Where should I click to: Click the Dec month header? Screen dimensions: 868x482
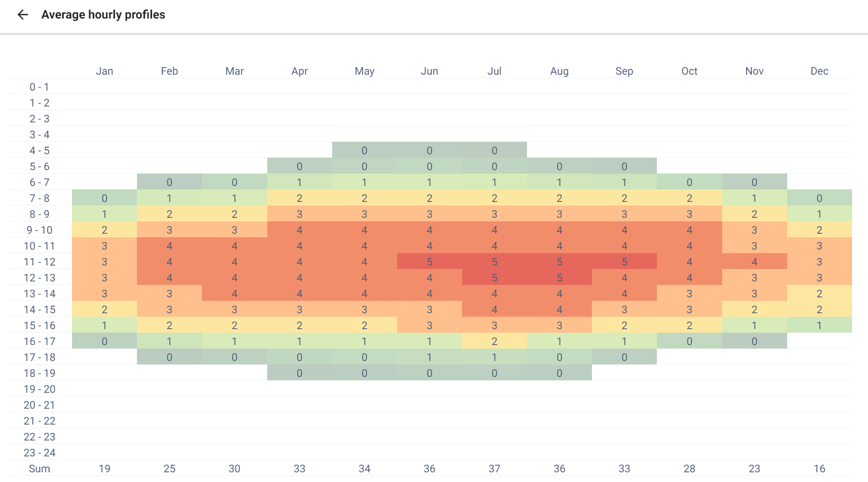tap(819, 71)
